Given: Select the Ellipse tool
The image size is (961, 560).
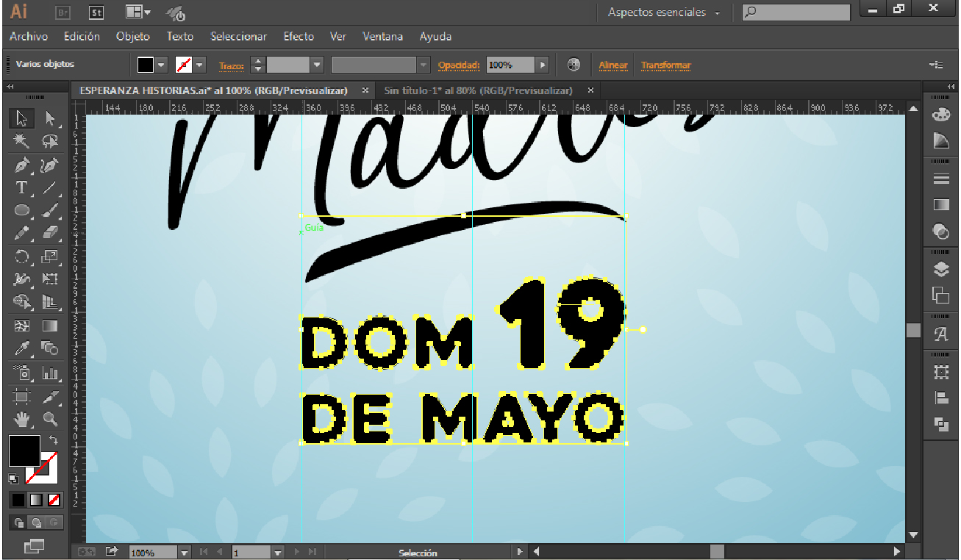Looking at the screenshot, I should [x=22, y=210].
